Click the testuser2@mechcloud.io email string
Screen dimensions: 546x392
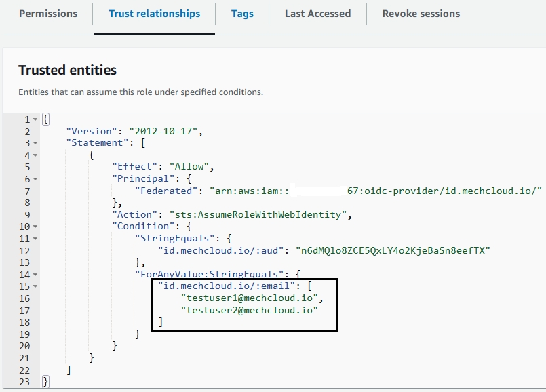coord(249,310)
